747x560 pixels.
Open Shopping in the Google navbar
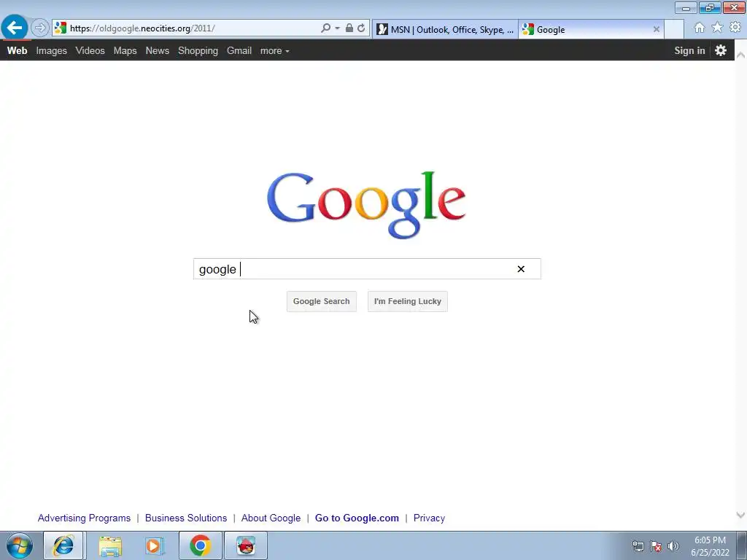click(198, 50)
